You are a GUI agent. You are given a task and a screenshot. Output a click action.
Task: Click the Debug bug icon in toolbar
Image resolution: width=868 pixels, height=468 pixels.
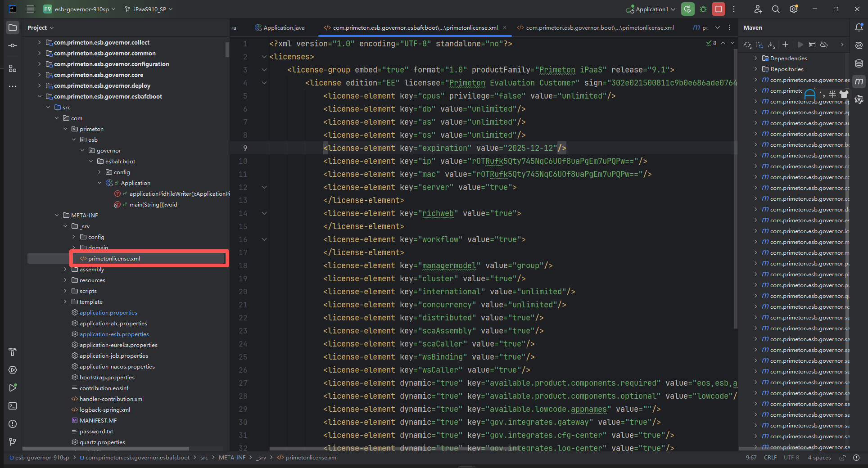click(703, 9)
